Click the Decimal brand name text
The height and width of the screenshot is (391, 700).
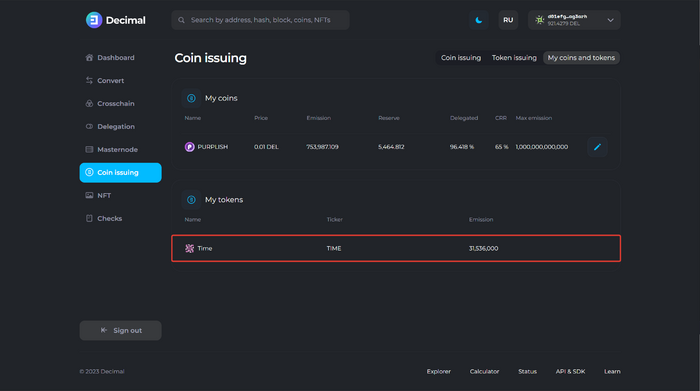[125, 20]
